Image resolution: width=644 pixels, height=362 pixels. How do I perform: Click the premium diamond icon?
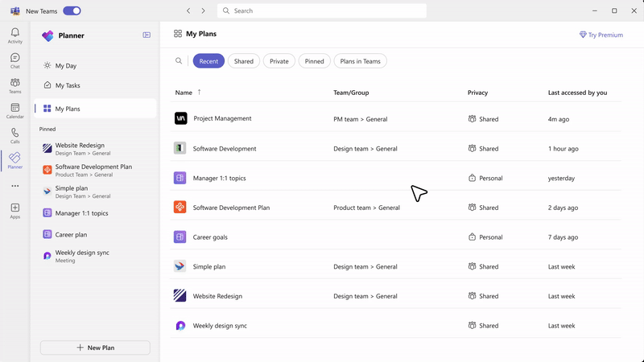(x=583, y=35)
